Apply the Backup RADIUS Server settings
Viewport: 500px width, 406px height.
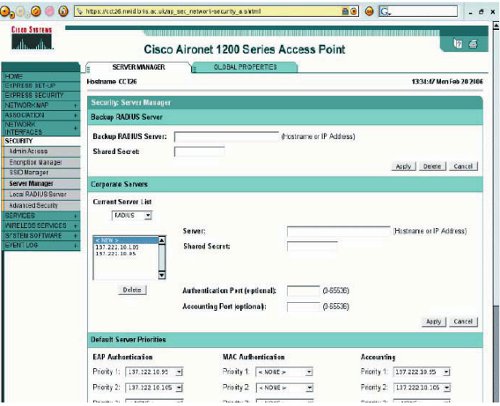(404, 166)
